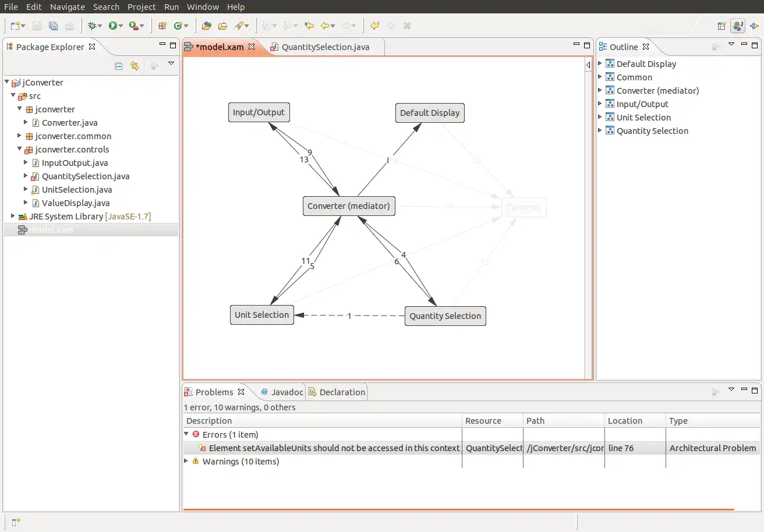The height and width of the screenshot is (532, 764).
Task: Click the Open Type toolbar icon
Action: tap(206, 26)
